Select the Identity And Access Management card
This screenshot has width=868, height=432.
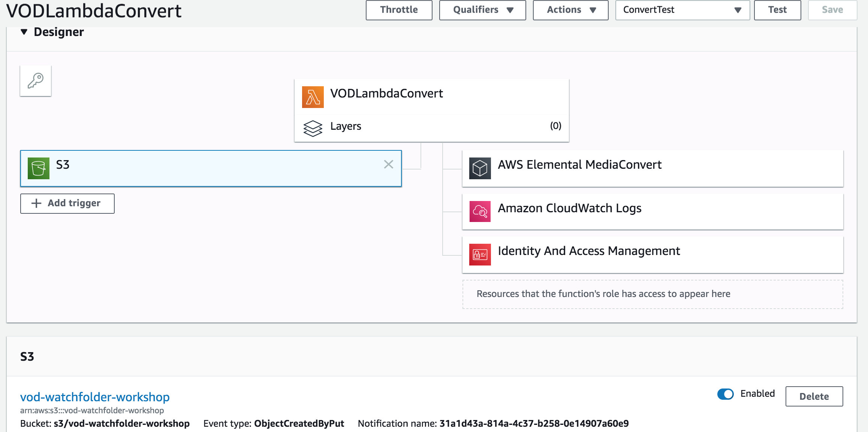click(x=653, y=255)
